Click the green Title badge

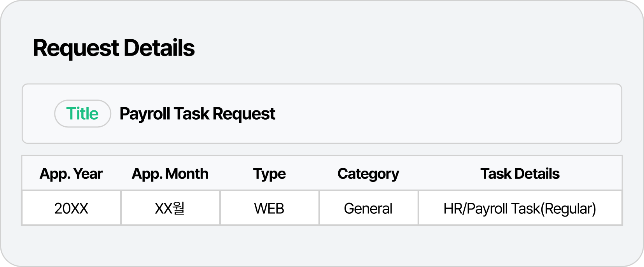[82, 113]
